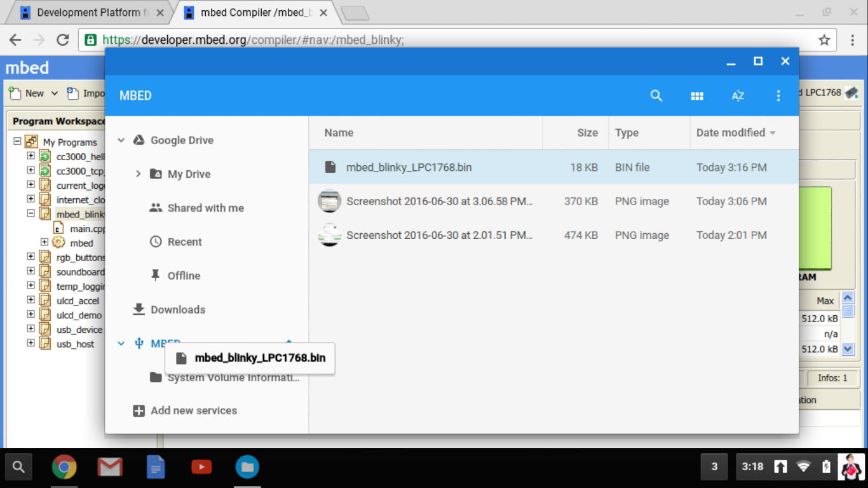Screen dimensions: 868x488
Task: Expand the mbed library node
Action: coord(44,242)
